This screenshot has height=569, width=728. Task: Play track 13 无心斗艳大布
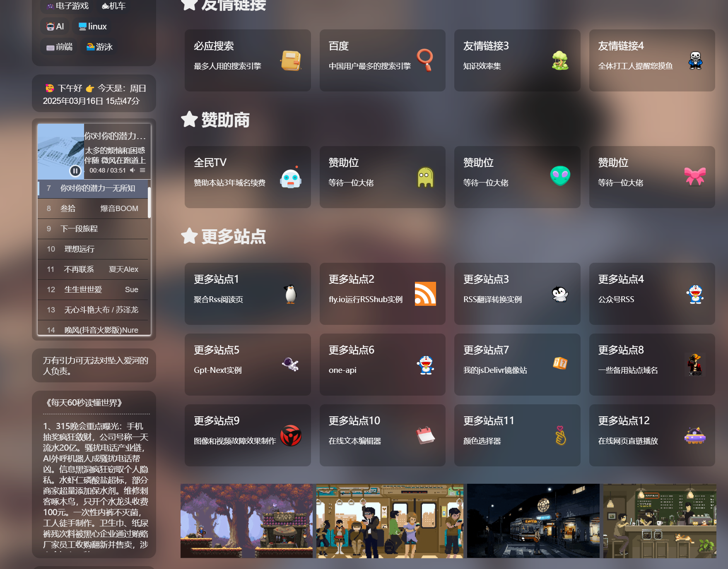[93, 310]
